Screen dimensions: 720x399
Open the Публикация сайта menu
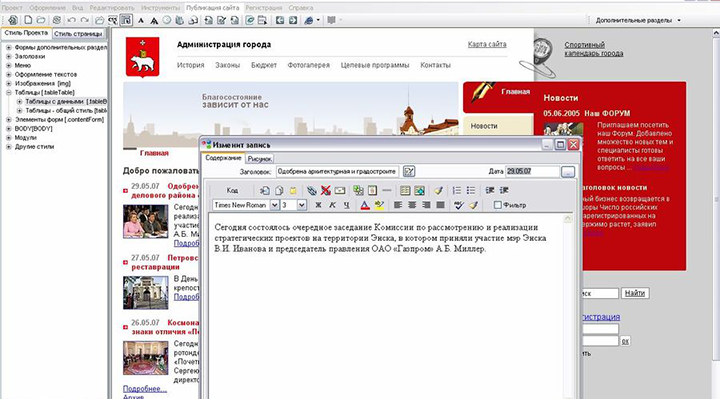pos(213,8)
